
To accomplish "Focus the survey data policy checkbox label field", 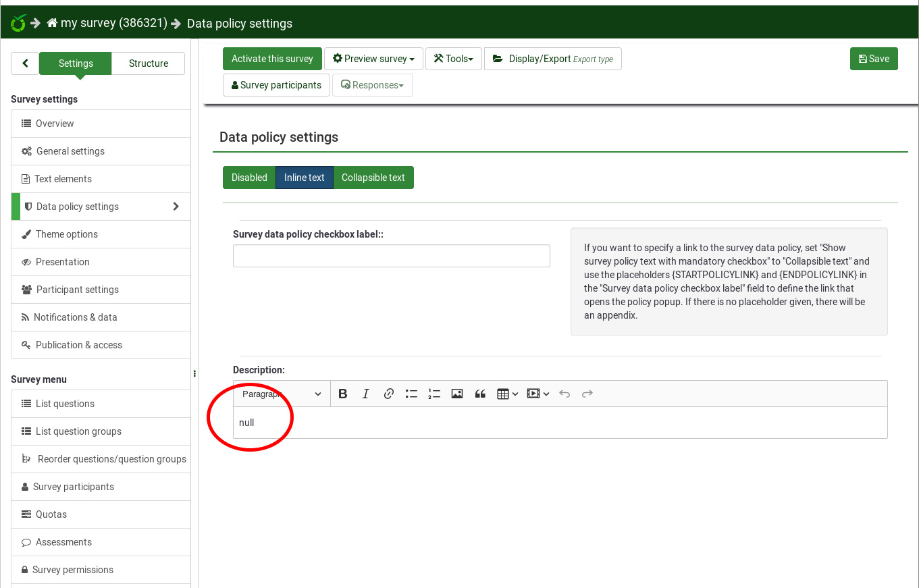I will pos(391,256).
